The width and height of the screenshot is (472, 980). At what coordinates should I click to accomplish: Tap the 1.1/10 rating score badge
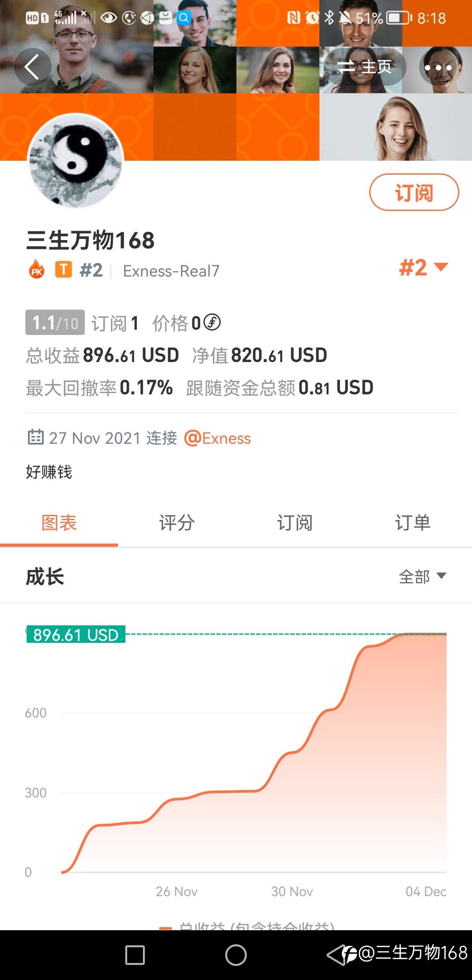click(55, 323)
